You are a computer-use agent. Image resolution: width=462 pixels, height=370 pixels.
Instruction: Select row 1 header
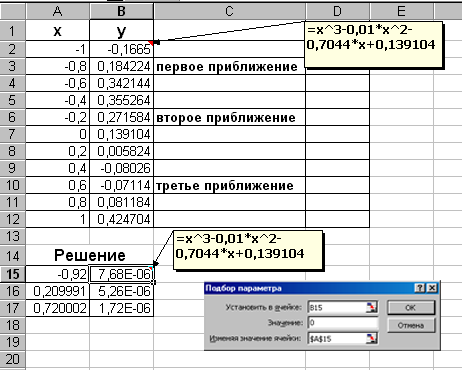click(12, 31)
